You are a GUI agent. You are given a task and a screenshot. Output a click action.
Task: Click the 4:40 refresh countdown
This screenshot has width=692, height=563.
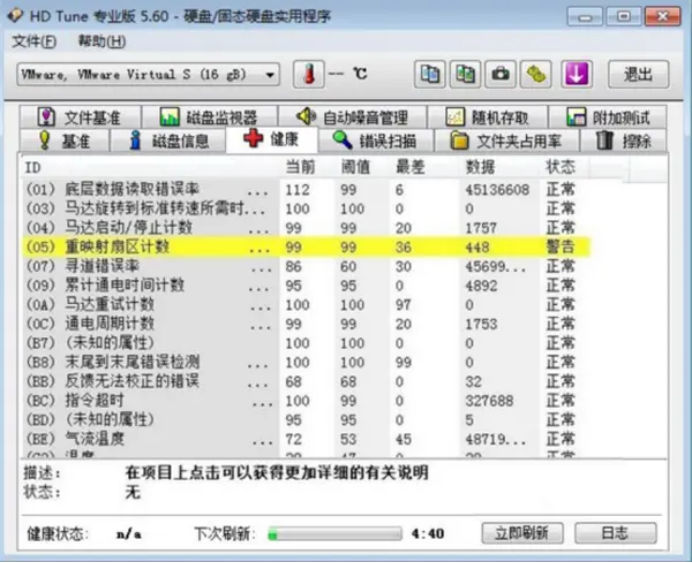coord(427,534)
